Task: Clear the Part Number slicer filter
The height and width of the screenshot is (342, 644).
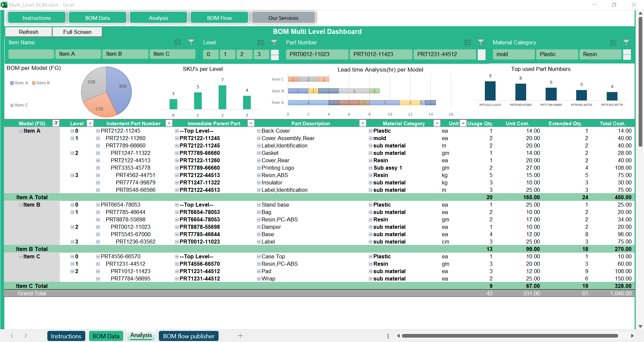Action: click(x=481, y=42)
